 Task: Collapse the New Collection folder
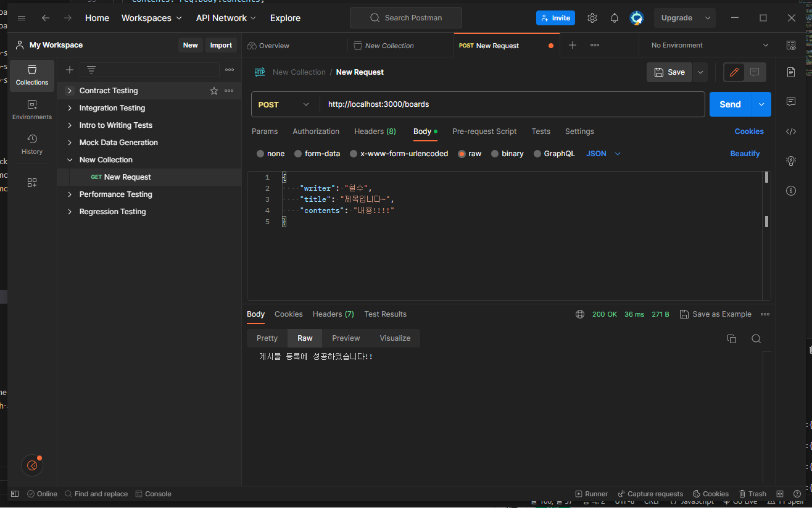[70, 160]
